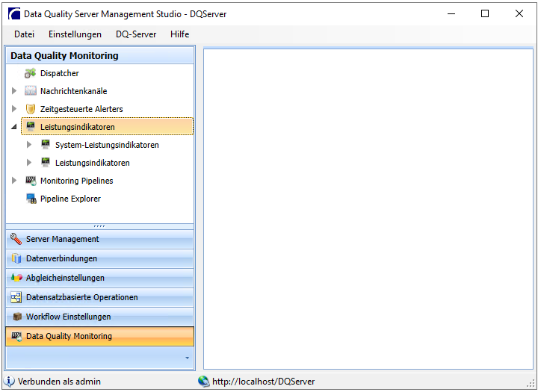Viewport: 538px width, 392px height.
Task: Open the Datei menu
Action: pyautogui.click(x=25, y=34)
